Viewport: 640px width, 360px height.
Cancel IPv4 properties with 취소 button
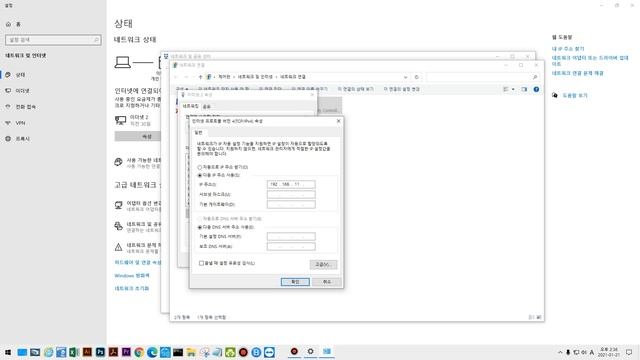click(327, 282)
